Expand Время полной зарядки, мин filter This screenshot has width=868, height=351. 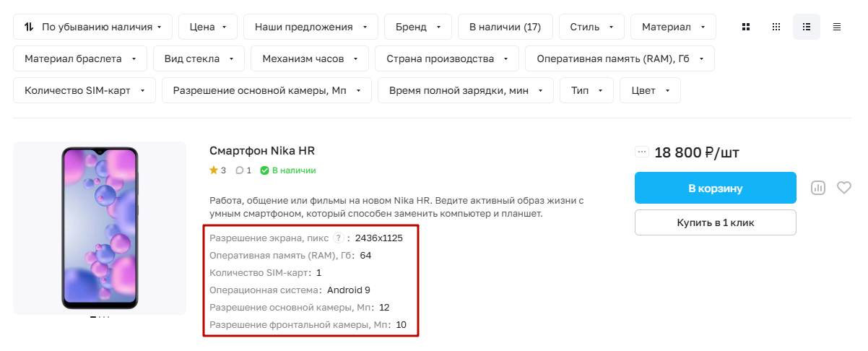(466, 90)
